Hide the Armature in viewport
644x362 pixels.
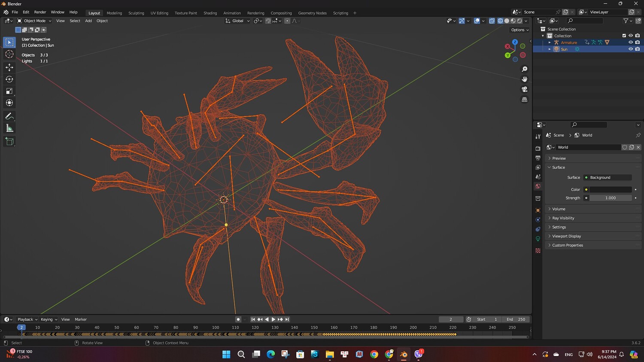tap(631, 43)
